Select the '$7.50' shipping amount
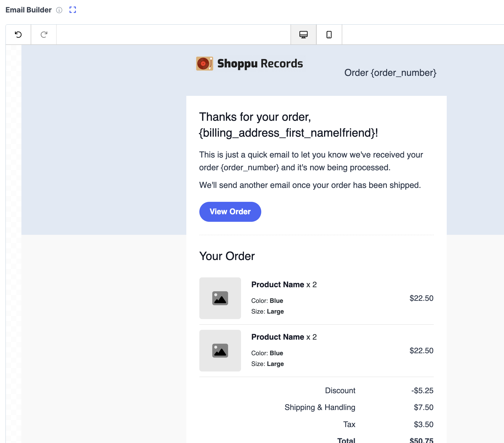The image size is (504, 443). 424,407
